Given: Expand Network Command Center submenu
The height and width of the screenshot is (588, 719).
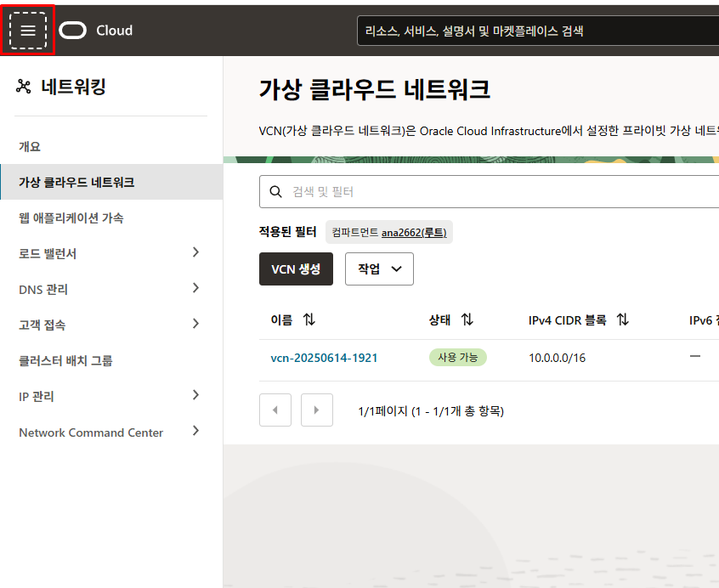Looking at the screenshot, I should tap(195, 430).
